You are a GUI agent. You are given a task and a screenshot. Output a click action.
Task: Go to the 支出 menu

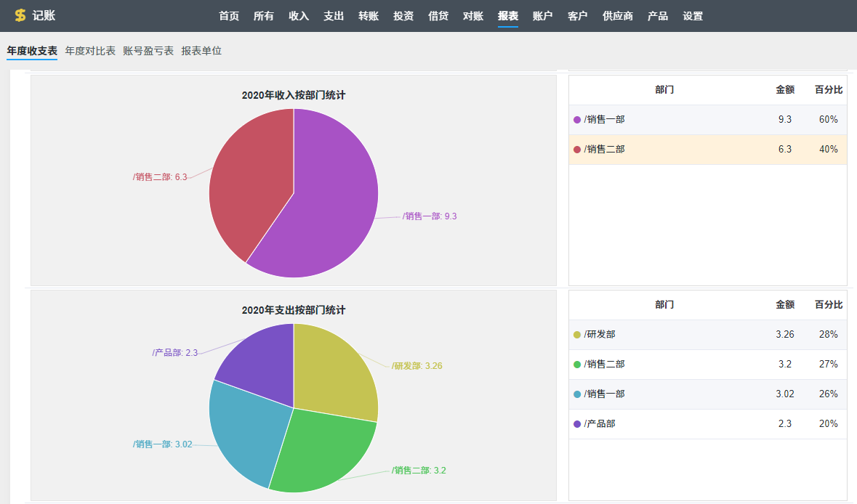click(334, 17)
